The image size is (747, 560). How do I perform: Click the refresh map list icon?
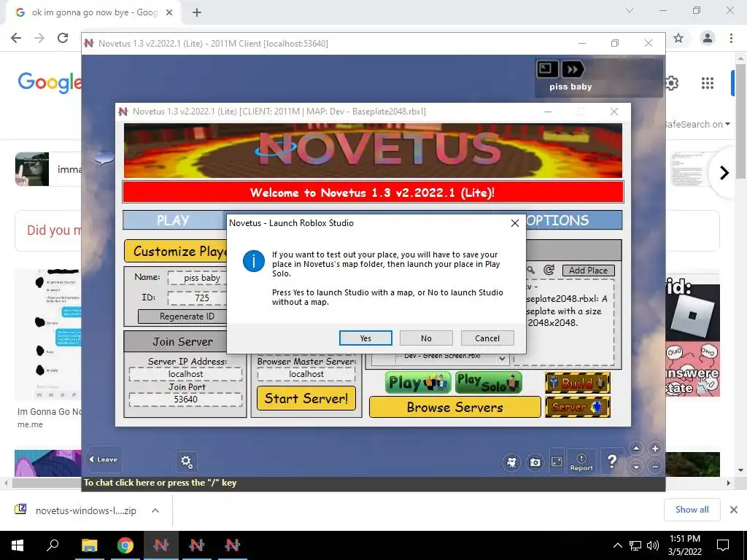(x=549, y=270)
